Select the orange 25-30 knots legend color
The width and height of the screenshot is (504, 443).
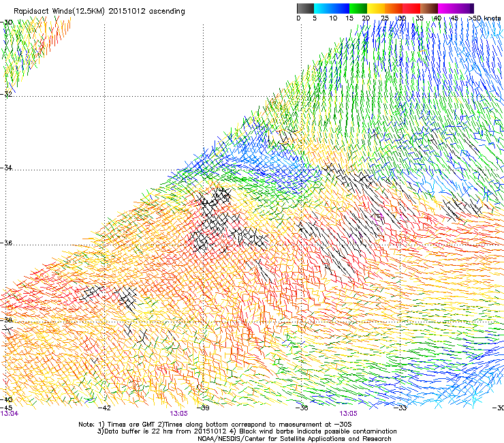point(394,8)
